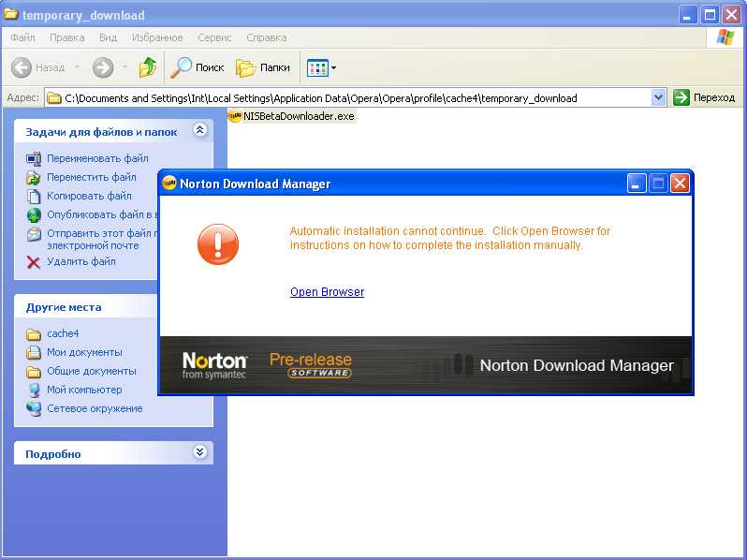Open the Справка menu
This screenshot has width=747, height=560.
(266, 37)
